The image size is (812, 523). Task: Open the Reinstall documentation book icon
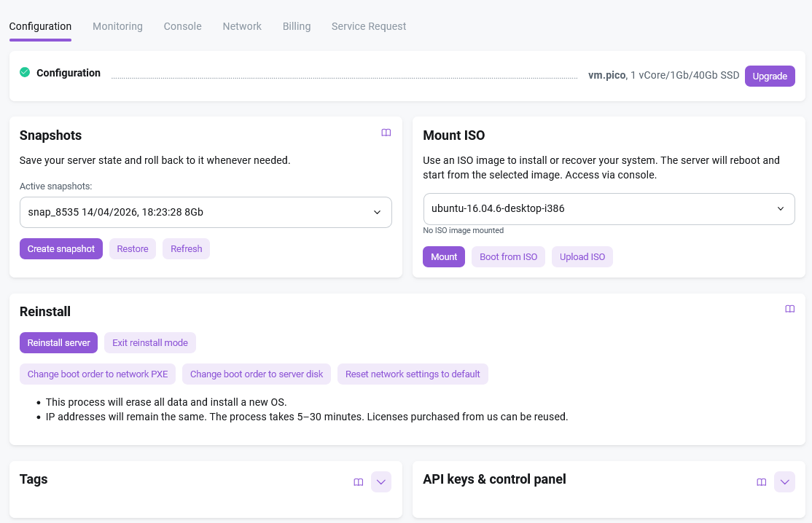[x=789, y=310]
